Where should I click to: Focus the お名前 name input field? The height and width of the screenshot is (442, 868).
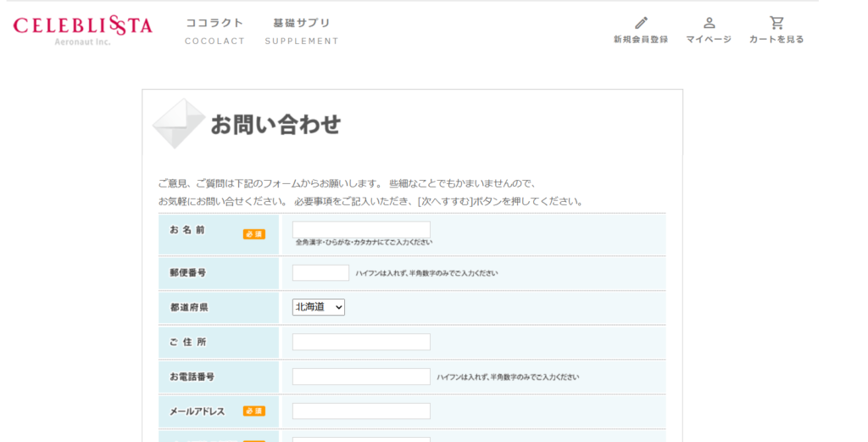coord(361,230)
